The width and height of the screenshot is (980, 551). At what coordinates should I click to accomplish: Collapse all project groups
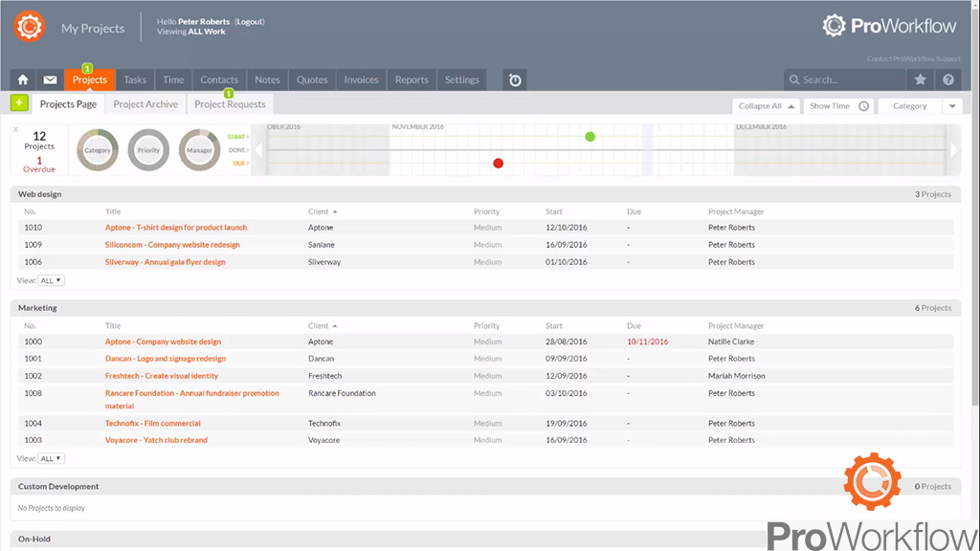[x=767, y=106]
